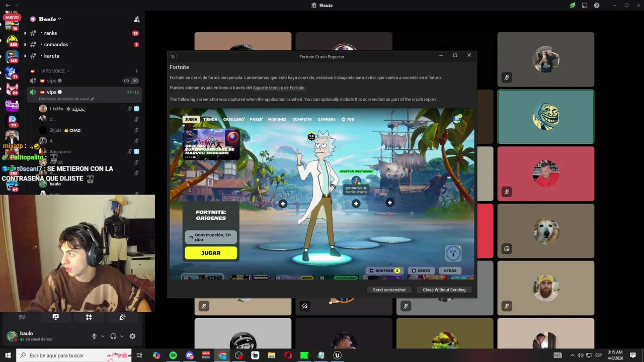The width and height of the screenshot is (644, 362).
Task: Open the Chrome icon in the taskbar
Action: click(222, 355)
